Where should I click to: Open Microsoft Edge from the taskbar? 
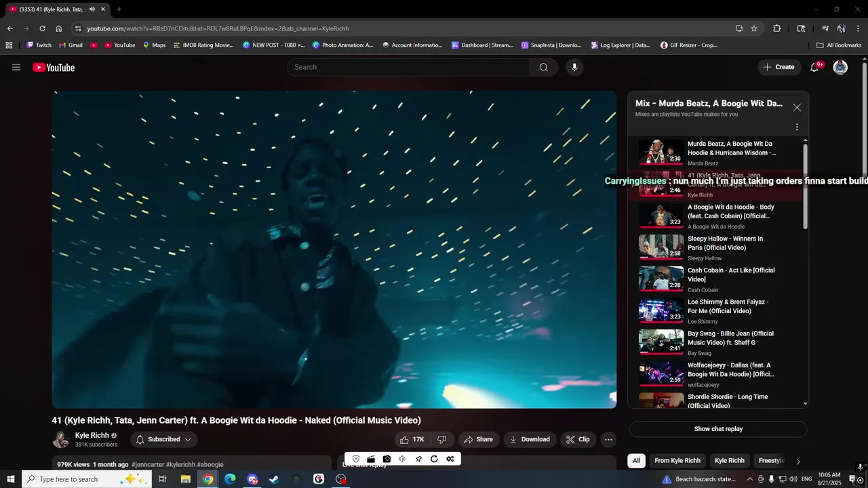pos(230,479)
